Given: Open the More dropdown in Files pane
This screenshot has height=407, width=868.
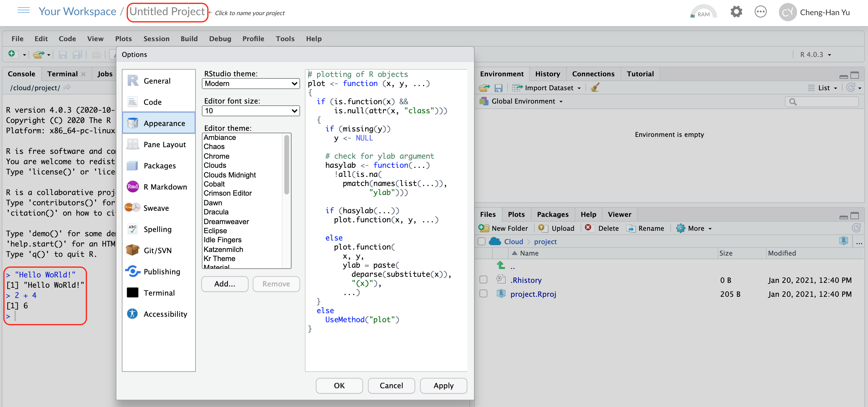Looking at the screenshot, I should (694, 228).
